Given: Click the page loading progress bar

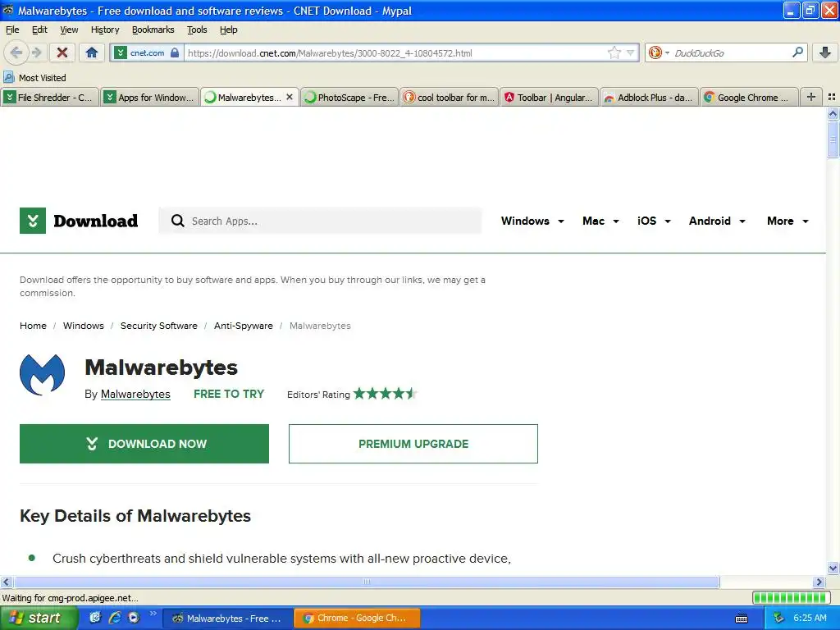Looking at the screenshot, I should click(791, 597).
